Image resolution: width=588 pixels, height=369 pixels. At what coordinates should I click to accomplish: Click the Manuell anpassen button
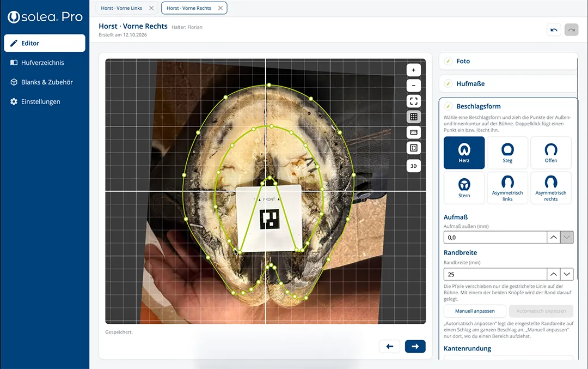point(475,311)
